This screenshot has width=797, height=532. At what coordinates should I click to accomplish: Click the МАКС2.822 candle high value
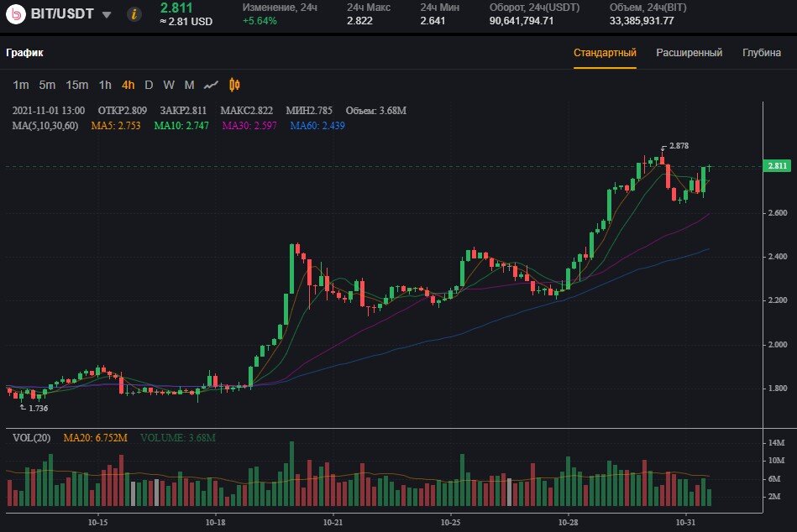tap(247, 110)
